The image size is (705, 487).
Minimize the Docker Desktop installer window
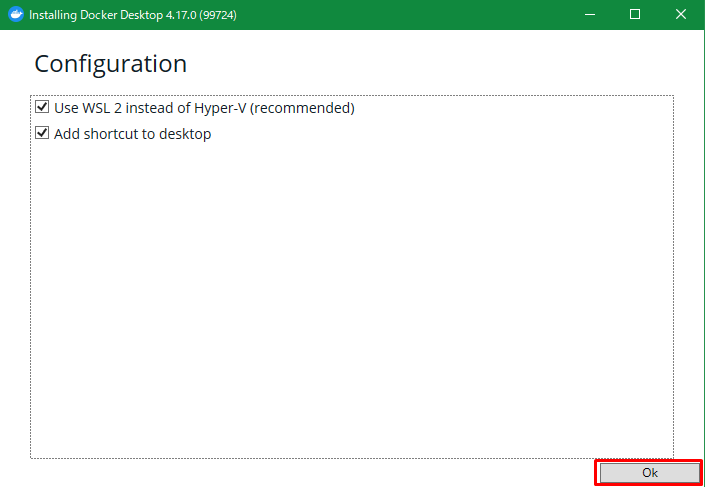pos(589,15)
